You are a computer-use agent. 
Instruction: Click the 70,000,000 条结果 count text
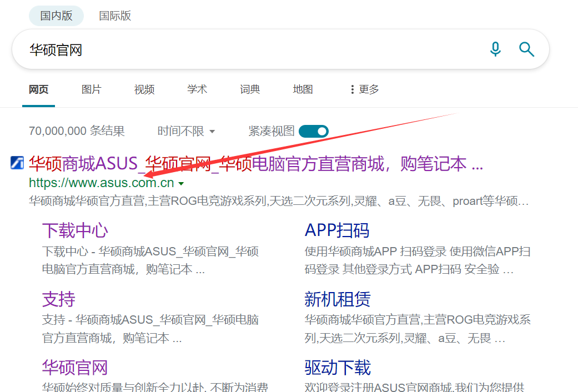[77, 131]
